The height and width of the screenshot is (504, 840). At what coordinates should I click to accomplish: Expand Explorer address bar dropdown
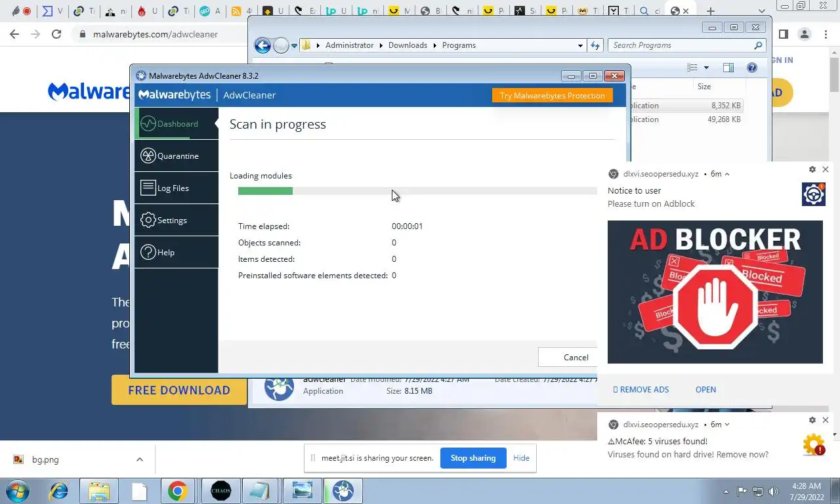[580, 45]
